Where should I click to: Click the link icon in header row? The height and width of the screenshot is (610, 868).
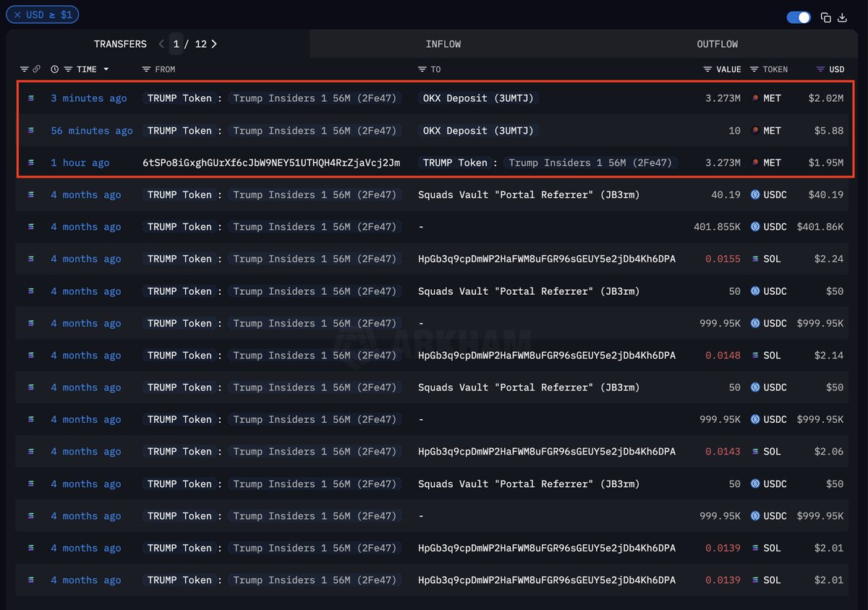(x=36, y=69)
